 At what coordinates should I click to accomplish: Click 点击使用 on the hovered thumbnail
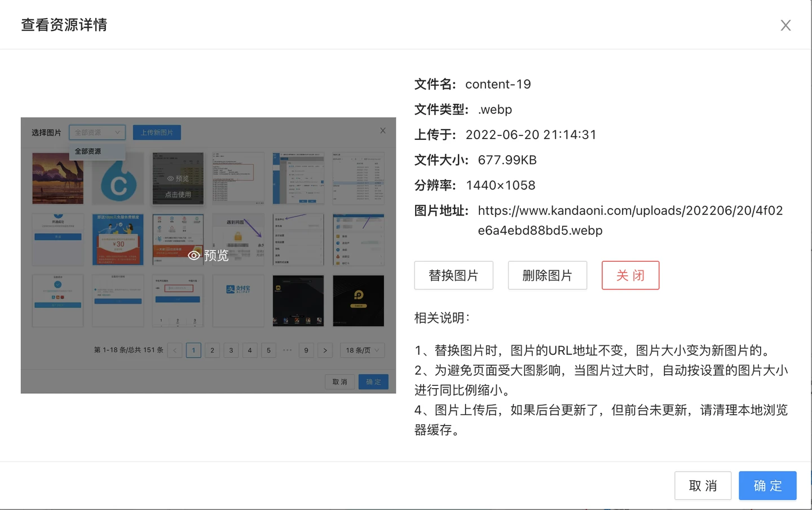coord(178,195)
